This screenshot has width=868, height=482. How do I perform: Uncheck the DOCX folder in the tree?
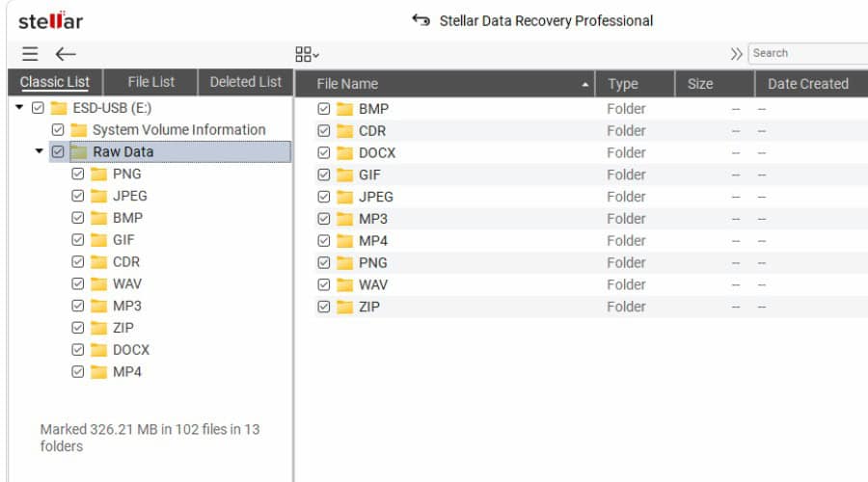point(77,350)
